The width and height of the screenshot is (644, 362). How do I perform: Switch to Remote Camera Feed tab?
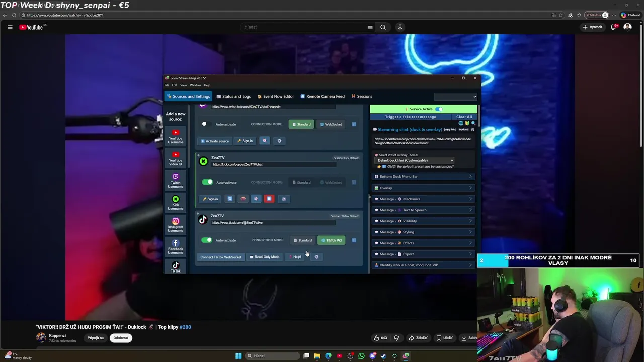click(323, 96)
